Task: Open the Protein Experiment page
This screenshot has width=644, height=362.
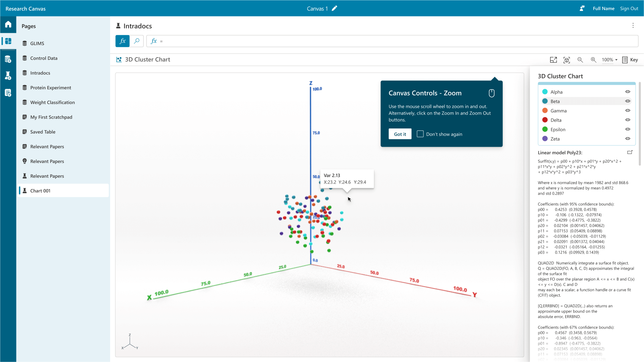Action: coord(51,88)
